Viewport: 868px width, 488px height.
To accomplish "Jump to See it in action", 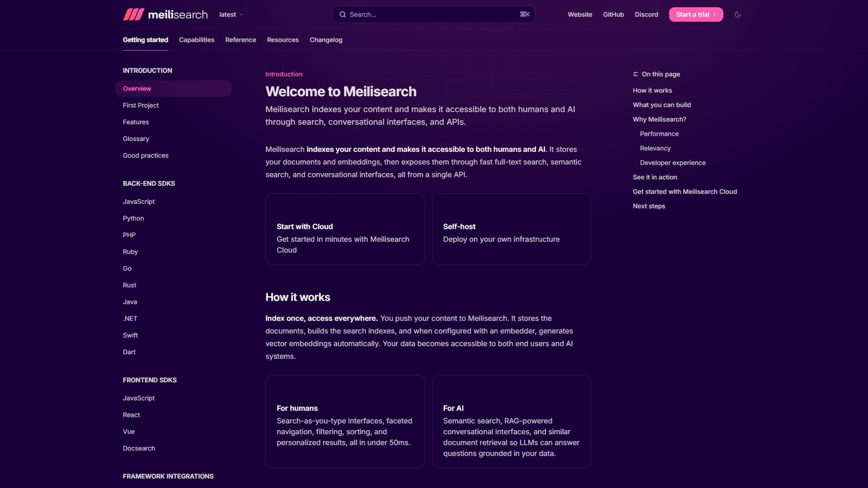I will [655, 177].
